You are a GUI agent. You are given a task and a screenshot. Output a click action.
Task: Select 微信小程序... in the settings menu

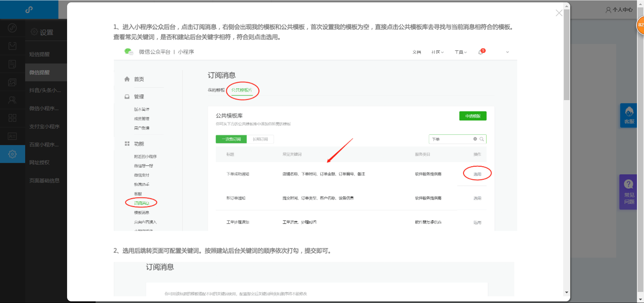pyautogui.click(x=44, y=109)
